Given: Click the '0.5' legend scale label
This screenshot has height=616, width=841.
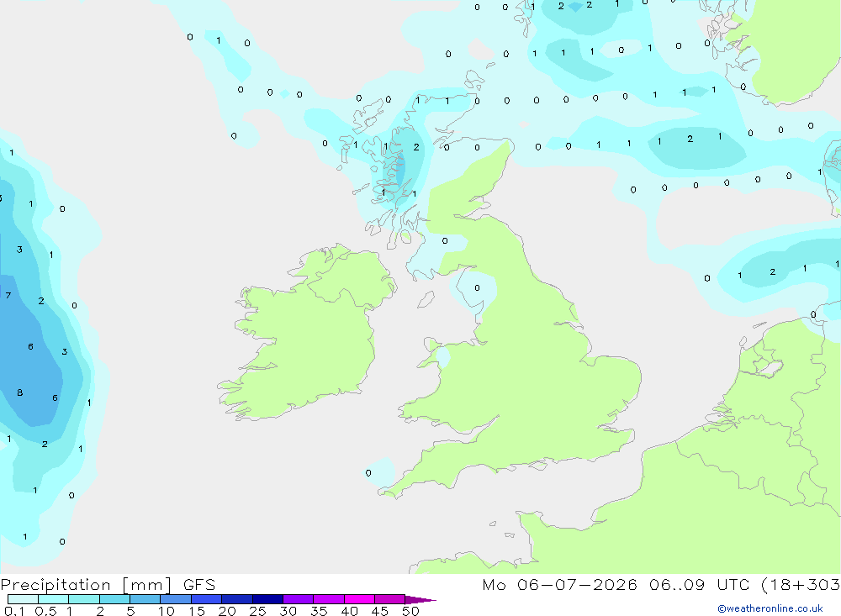Looking at the screenshot, I should (x=45, y=611).
